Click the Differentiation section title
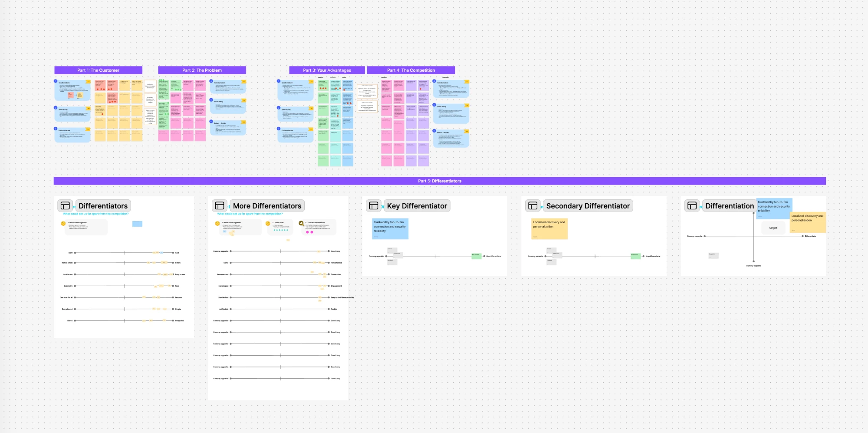 tap(730, 206)
